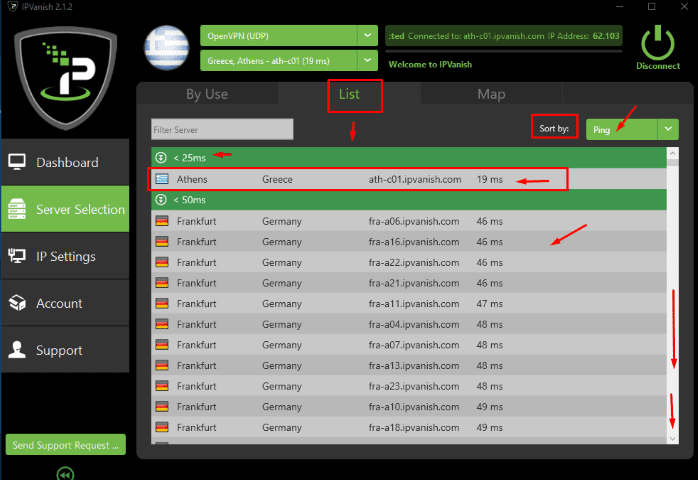Click the Greek flag in the Athens row

[x=162, y=179]
